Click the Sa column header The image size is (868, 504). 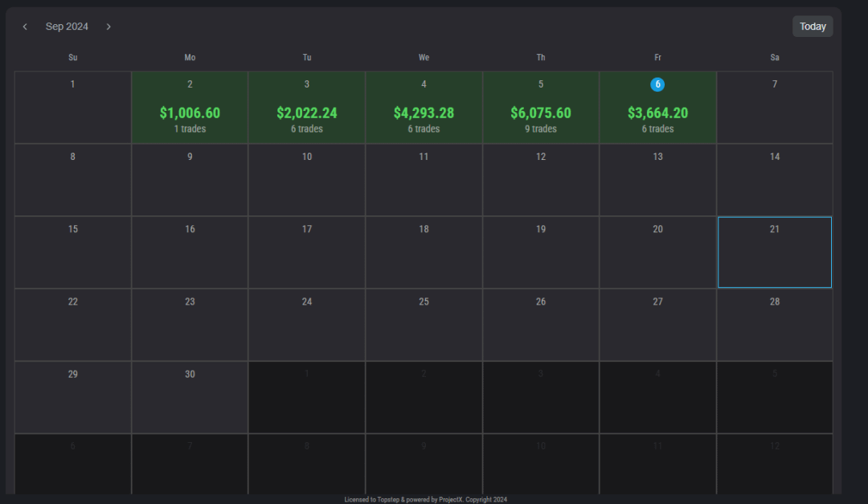pos(774,57)
